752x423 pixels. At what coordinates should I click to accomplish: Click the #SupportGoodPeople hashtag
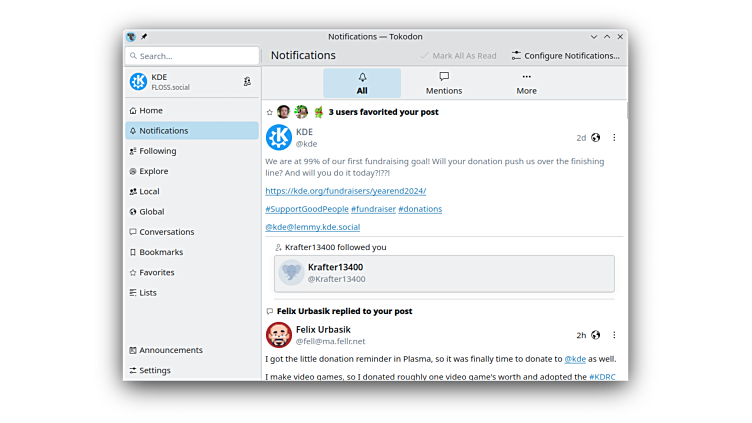pyautogui.click(x=306, y=209)
